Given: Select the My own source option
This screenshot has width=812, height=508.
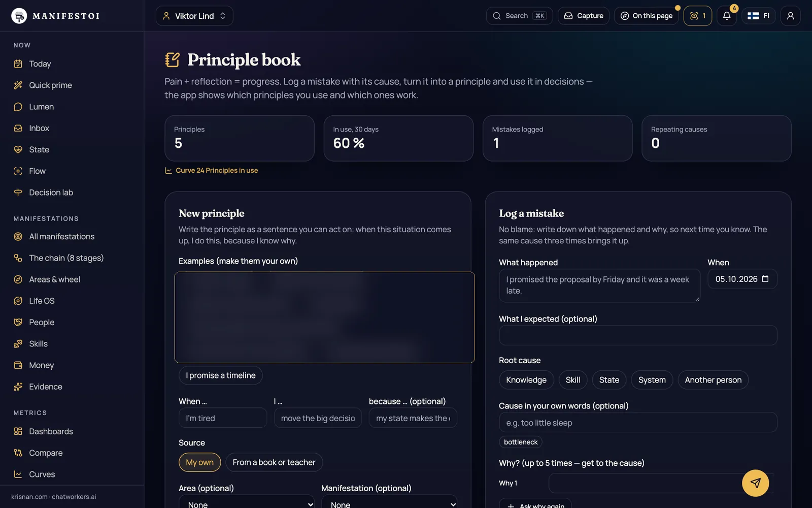Looking at the screenshot, I should 199,462.
